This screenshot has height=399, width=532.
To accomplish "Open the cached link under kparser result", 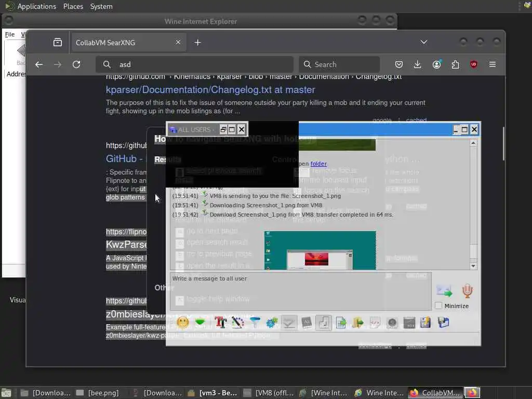I will tap(416, 120).
